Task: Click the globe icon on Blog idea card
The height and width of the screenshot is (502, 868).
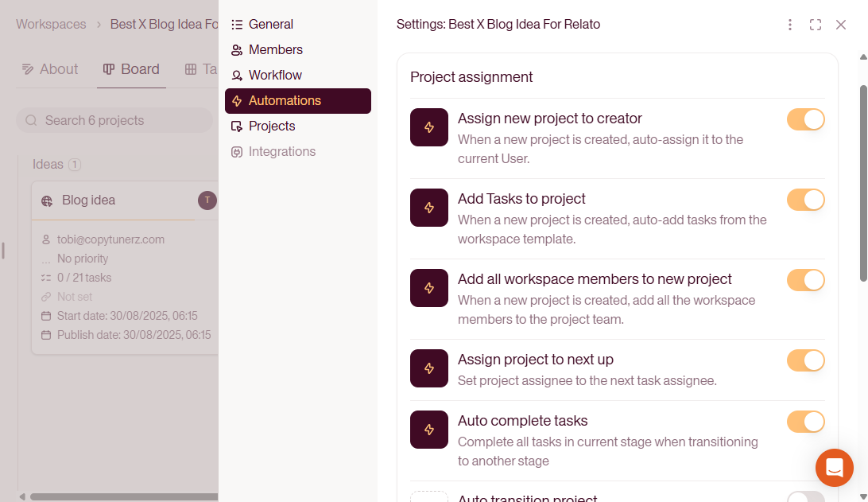Action: point(47,200)
